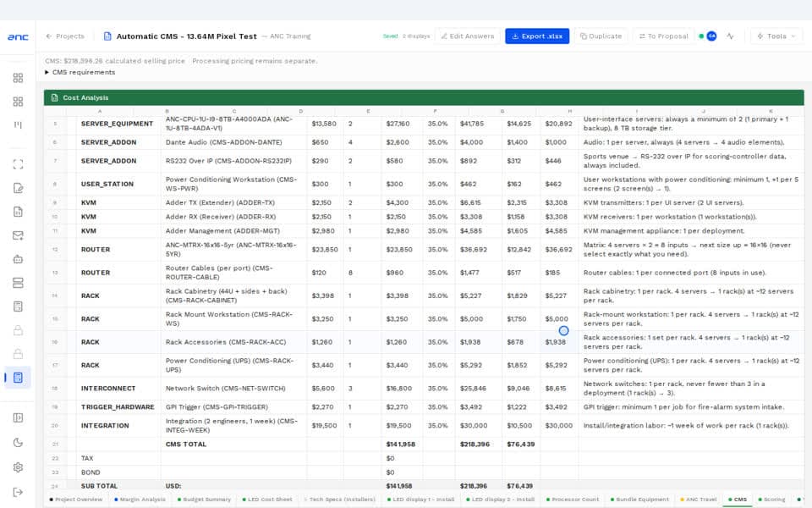This screenshot has height=508, width=812.
Task: Collapse the sidebar with the panel icon
Action: 18,417
